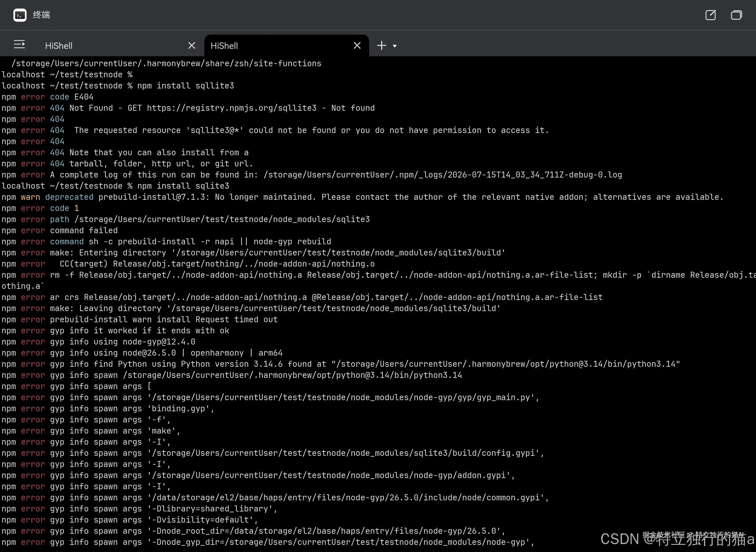Add a new terminal tab with plus icon

(x=382, y=45)
